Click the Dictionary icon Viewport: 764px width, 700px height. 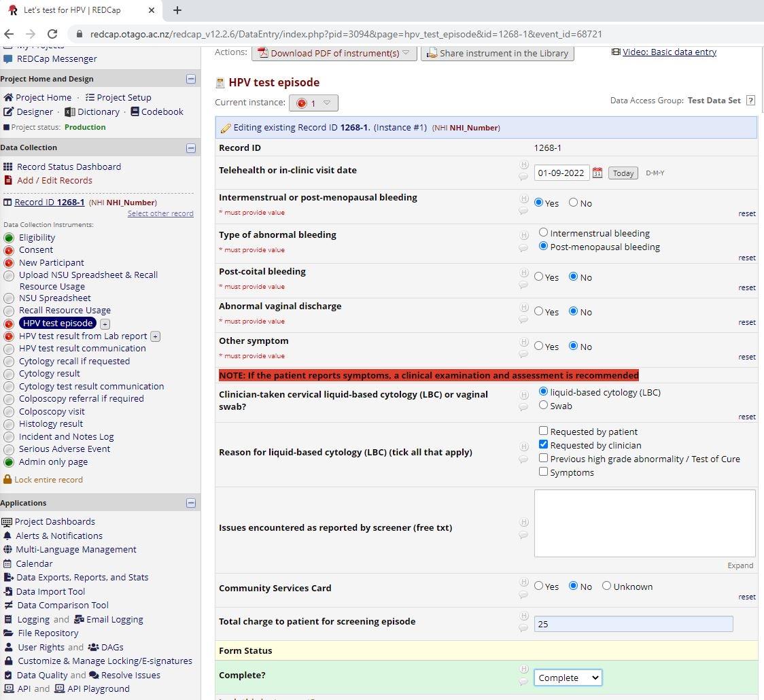pos(70,111)
